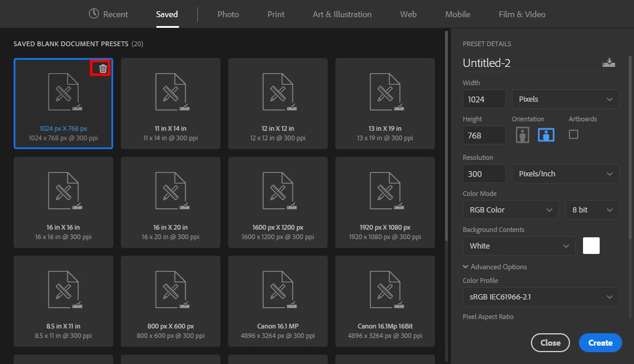Click the "Pixel Aspect Ratio" label
This screenshot has height=364, width=634.
pos(488,317)
